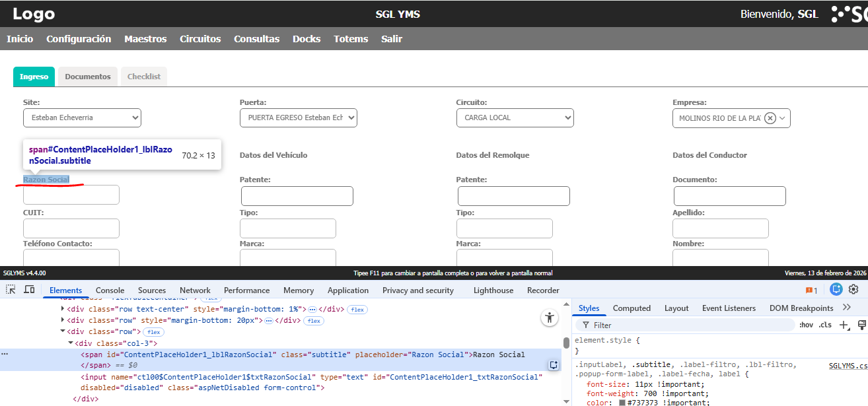Click Salir to log out
This screenshot has width=868, height=406.
[x=392, y=39]
